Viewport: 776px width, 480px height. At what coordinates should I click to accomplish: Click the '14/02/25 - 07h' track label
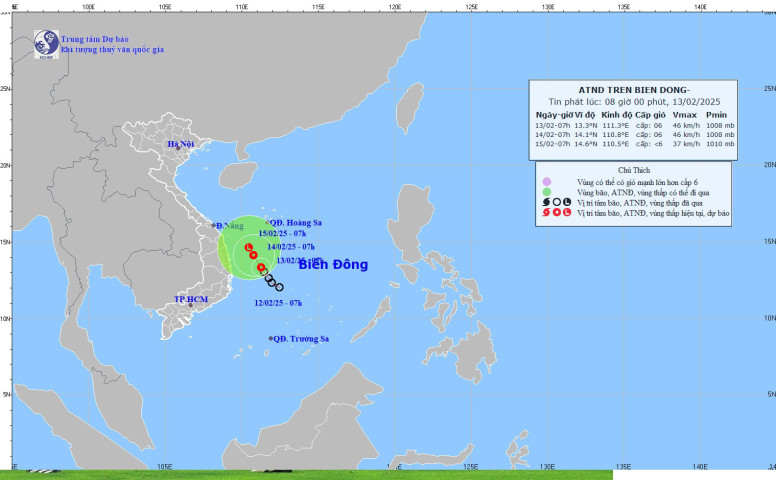[x=291, y=246]
